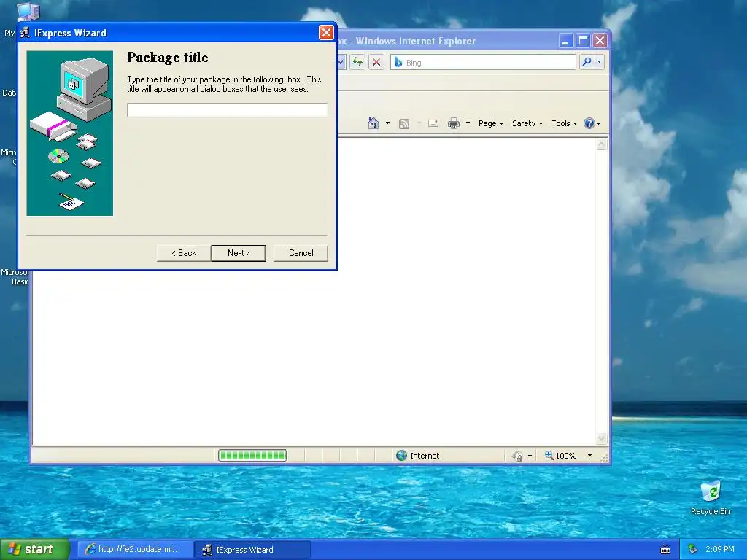Screen dimensions: 747x560
Task: Open the Safety menu
Action: [527, 123]
